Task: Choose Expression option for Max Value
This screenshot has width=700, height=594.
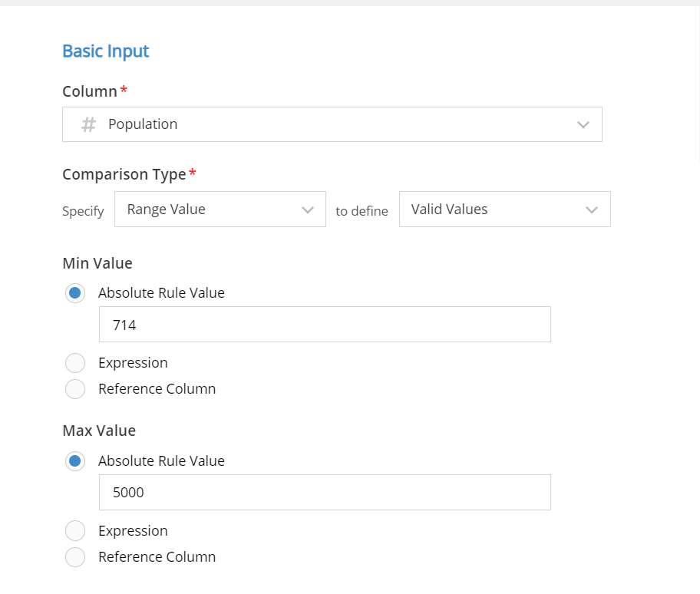Action: (x=75, y=531)
